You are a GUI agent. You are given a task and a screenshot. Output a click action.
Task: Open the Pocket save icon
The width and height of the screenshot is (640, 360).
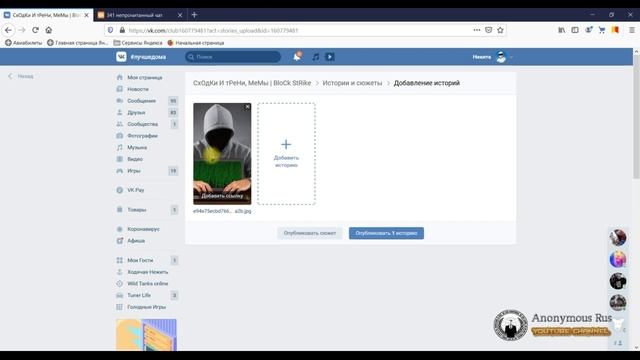pos(489,30)
